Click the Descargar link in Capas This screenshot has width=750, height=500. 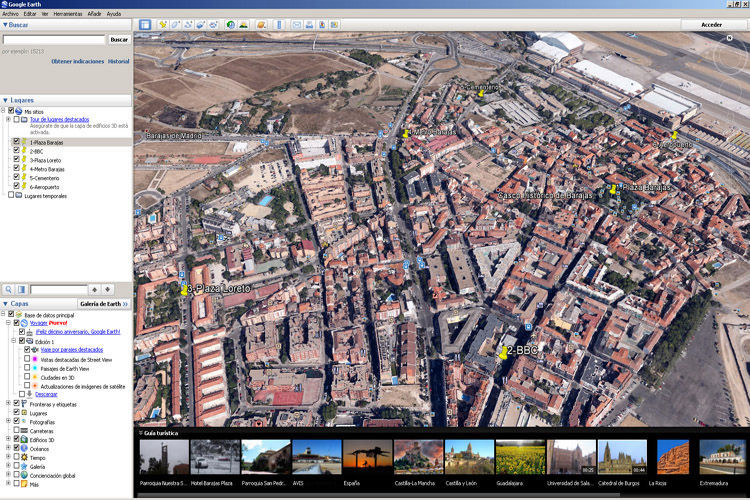[x=46, y=395]
